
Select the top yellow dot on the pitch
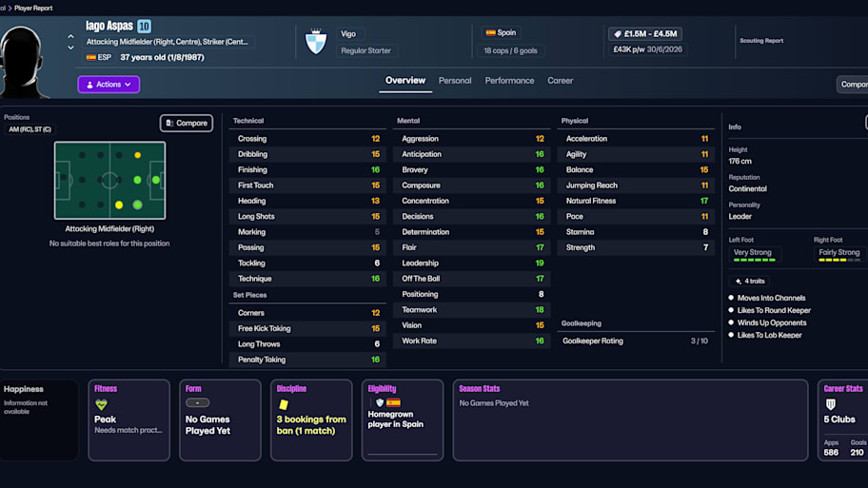click(x=138, y=155)
